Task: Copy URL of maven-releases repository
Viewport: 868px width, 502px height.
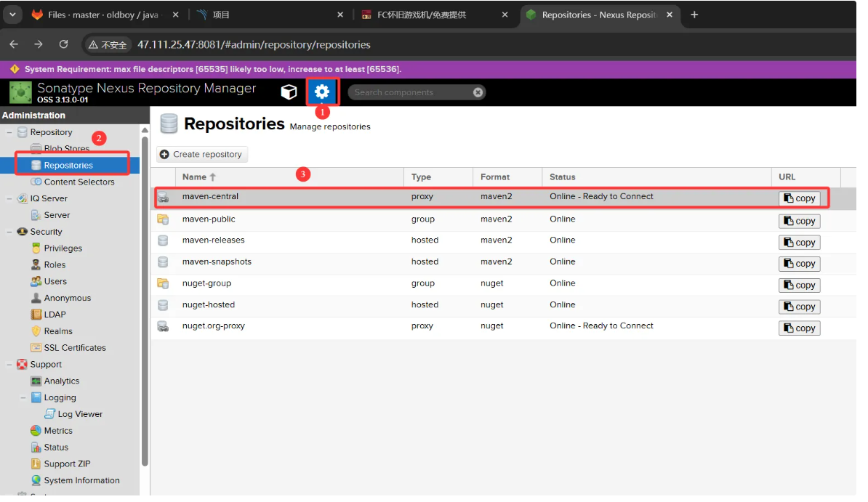Action: click(800, 243)
